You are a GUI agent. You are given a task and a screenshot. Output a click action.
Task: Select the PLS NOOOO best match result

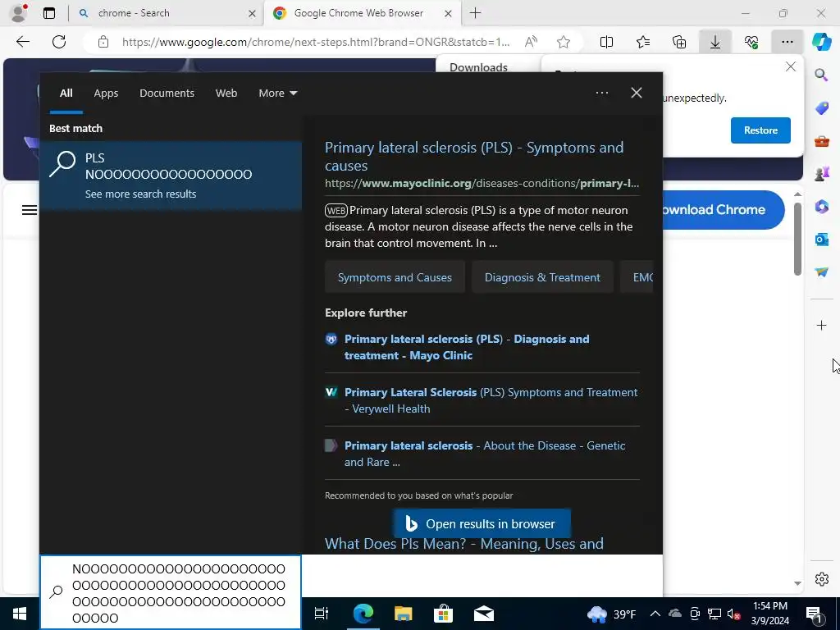point(171,176)
